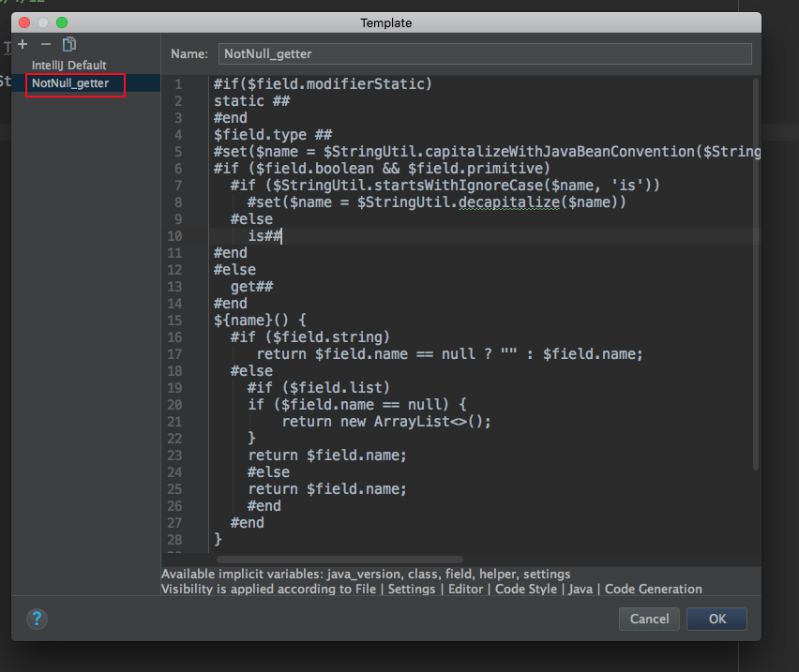Click the capitalizeWithJavaBeanConvention line
799x672 pixels.
487,152
